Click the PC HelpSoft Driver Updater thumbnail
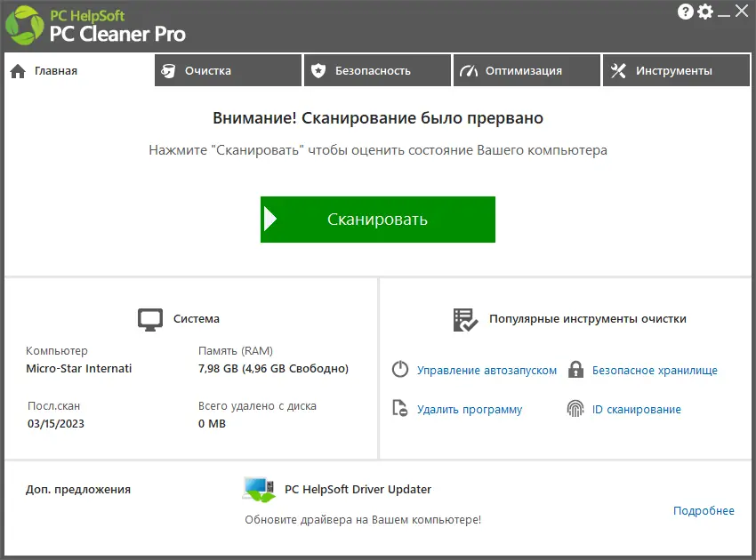This screenshot has height=560, width=756. click(x=258, y=488)
